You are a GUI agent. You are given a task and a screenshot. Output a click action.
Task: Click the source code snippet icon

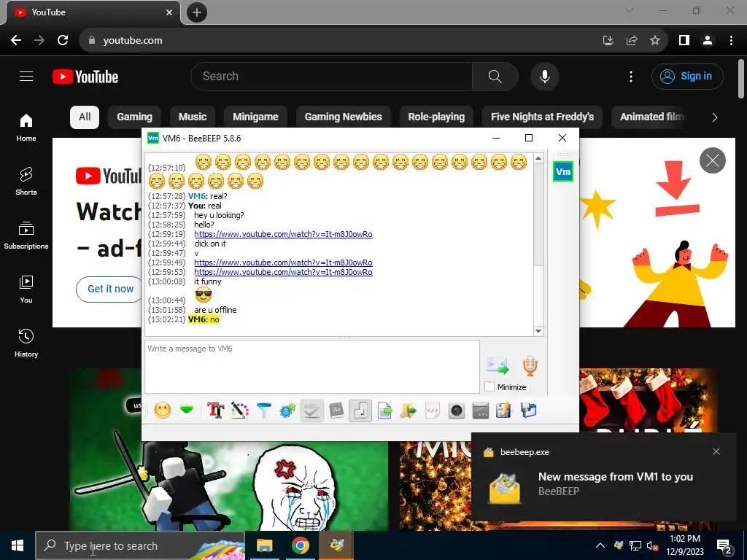coord(432,410)
